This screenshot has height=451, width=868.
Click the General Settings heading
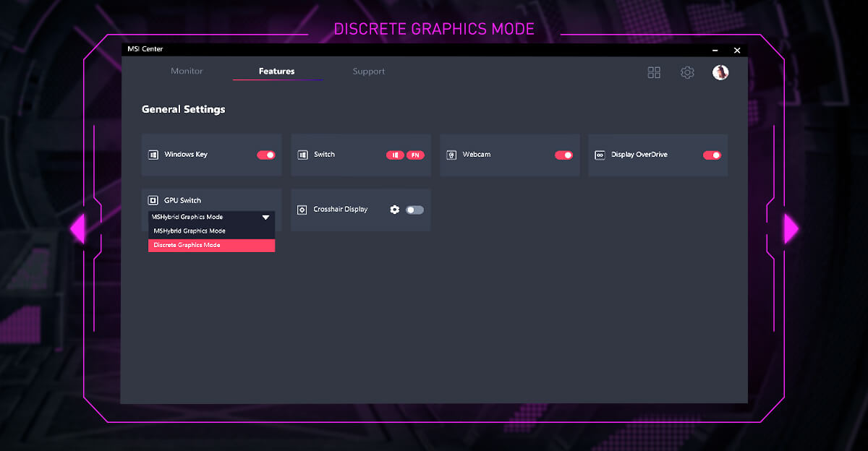coord(183,109)
